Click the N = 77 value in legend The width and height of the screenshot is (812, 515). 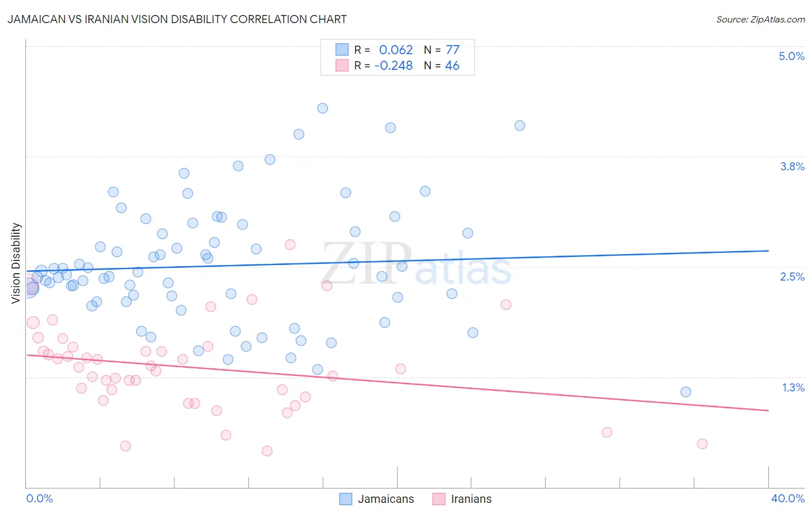(442, 50)
